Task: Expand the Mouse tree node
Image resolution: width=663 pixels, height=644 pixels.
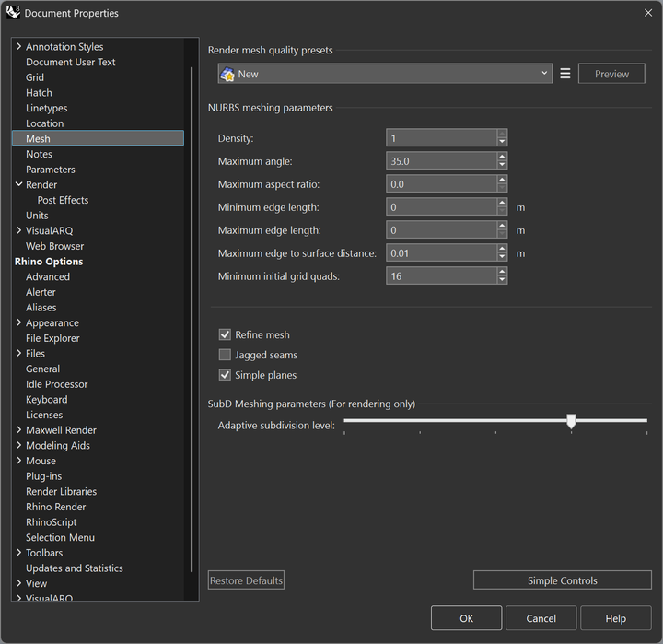Action: (19, 461)
